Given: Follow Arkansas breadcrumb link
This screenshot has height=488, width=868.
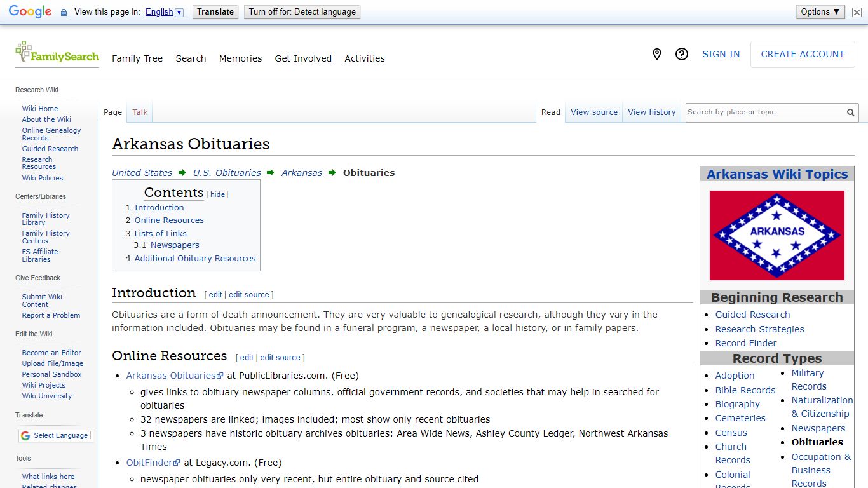Looking at the screenshot, I should coord(302,173).
